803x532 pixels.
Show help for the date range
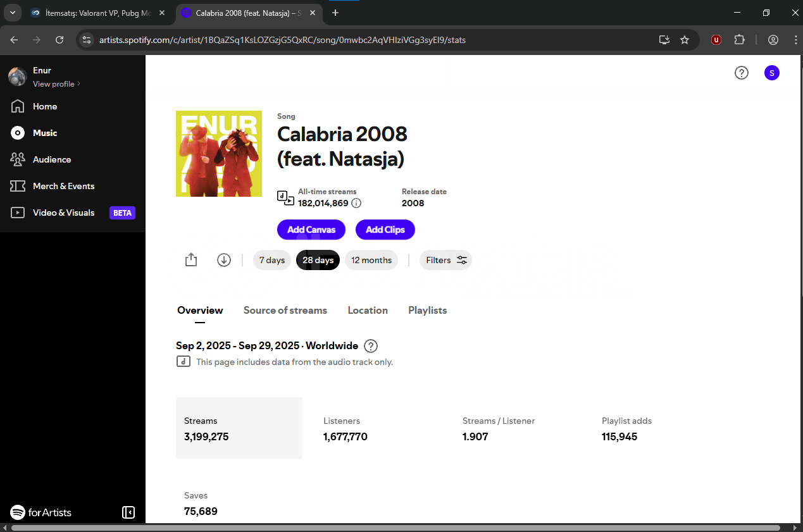tap(371, 346)
